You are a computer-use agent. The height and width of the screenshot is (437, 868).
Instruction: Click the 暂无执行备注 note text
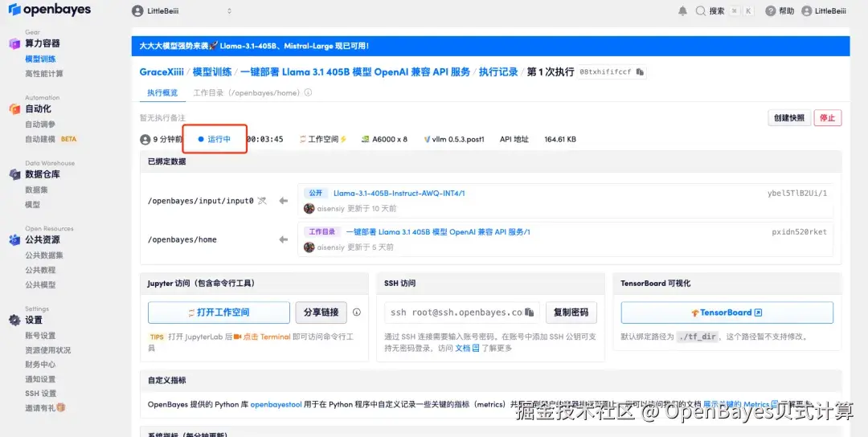pos(162,118)
